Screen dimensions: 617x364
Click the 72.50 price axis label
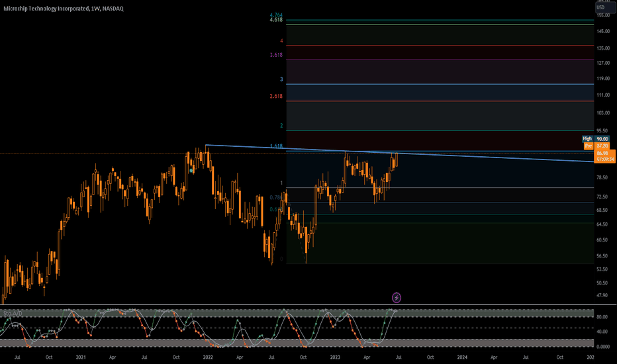tap(602, 197)
